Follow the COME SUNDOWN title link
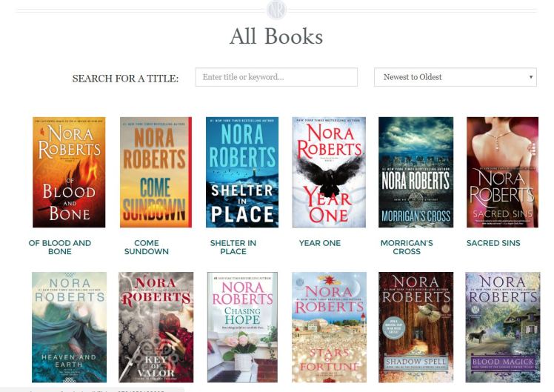 (146, 247)
